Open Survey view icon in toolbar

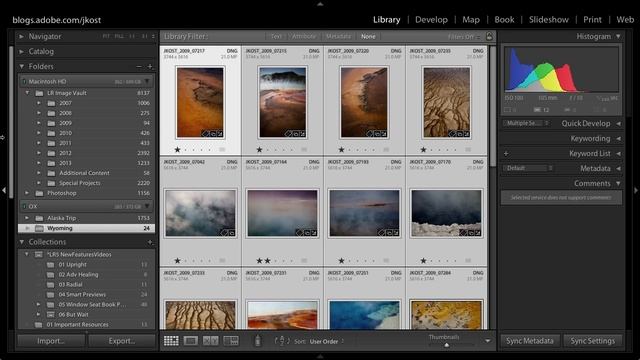(231, 341)
